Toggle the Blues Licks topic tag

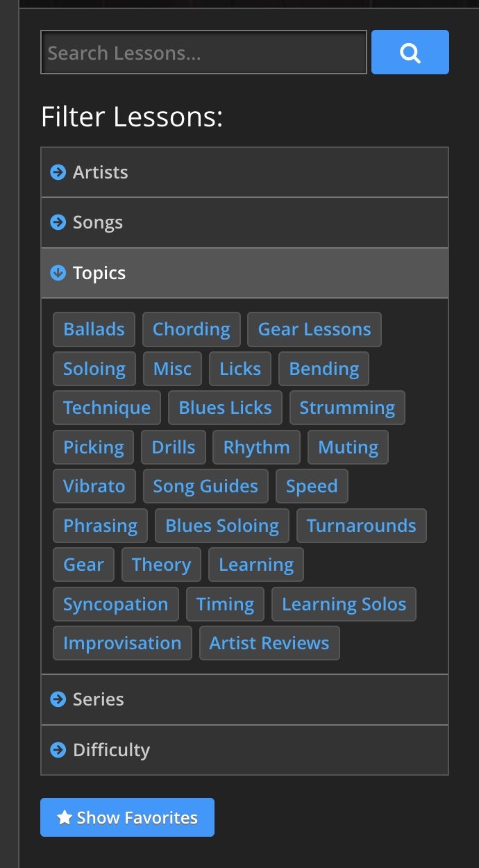click(225, 408)
